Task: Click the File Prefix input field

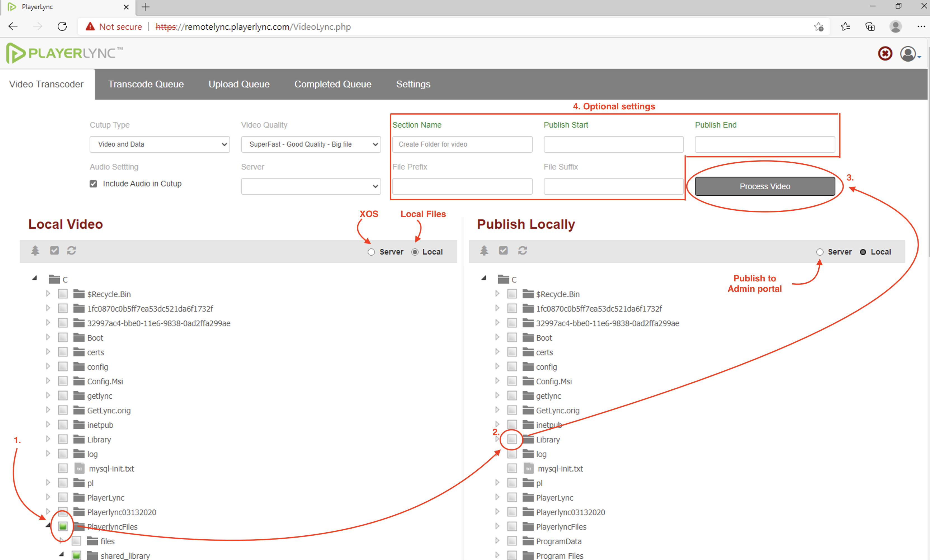Action: (x=462, y=186)
